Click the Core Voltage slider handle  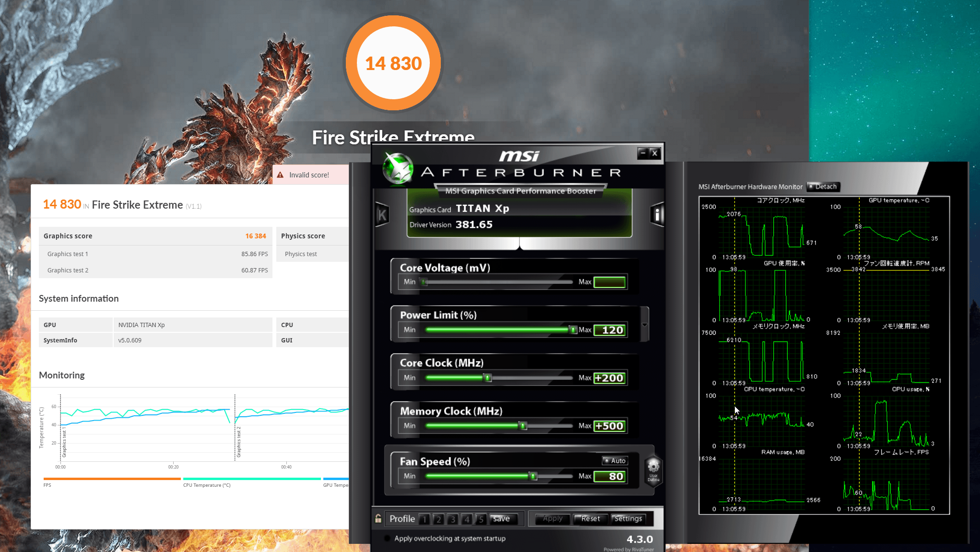[x=424, y=282]
